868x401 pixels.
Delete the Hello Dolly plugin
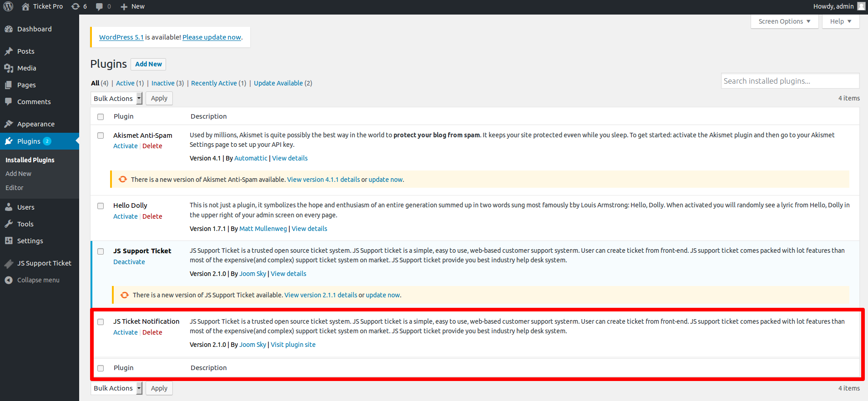152,216
